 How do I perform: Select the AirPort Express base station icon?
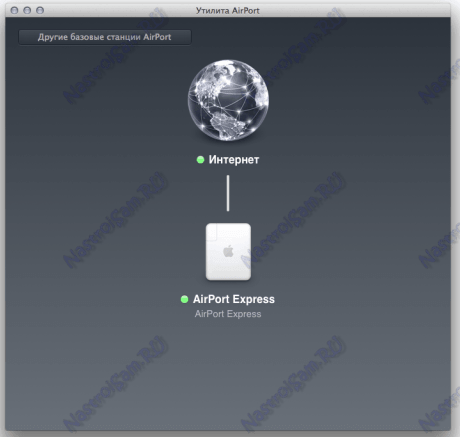[x=228, y=252]
